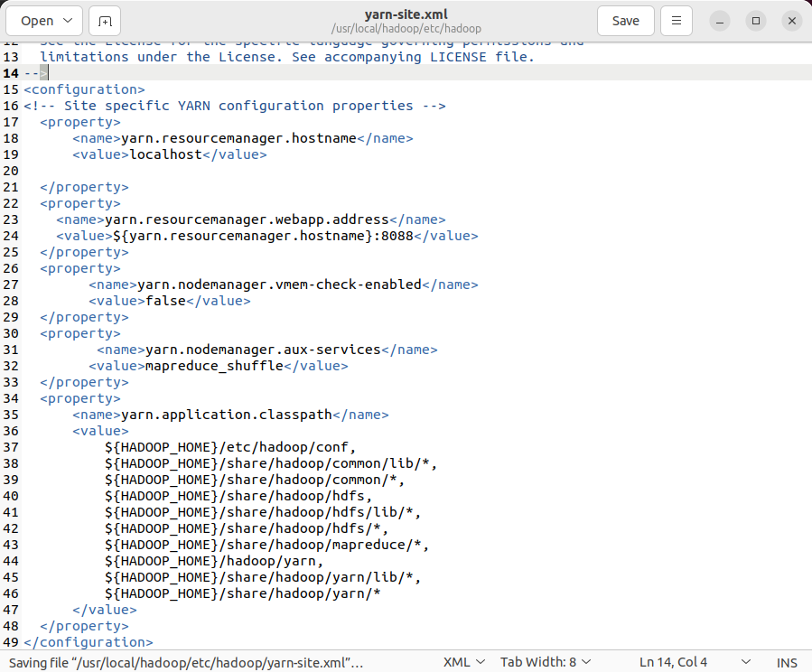Minimize the text editor window
Image resolution: width=812 pixels, height=672 pixels.
[x=719, y=22]
